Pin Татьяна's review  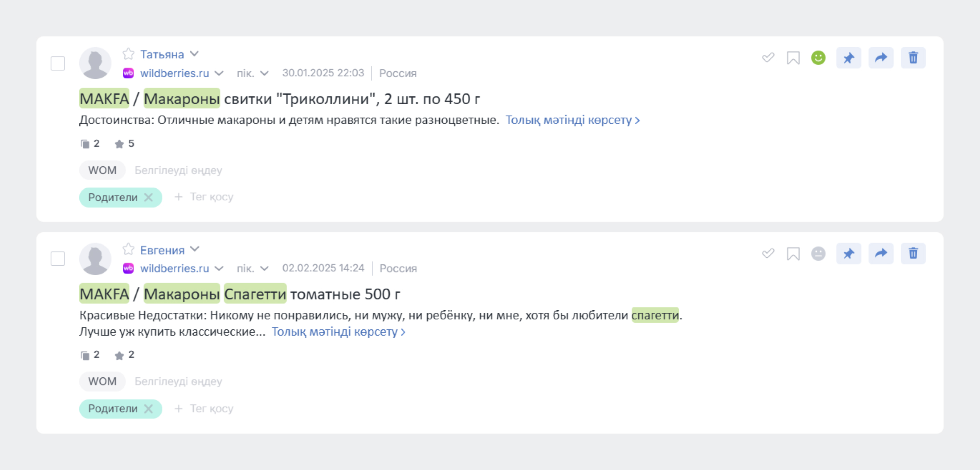[849, 58]
